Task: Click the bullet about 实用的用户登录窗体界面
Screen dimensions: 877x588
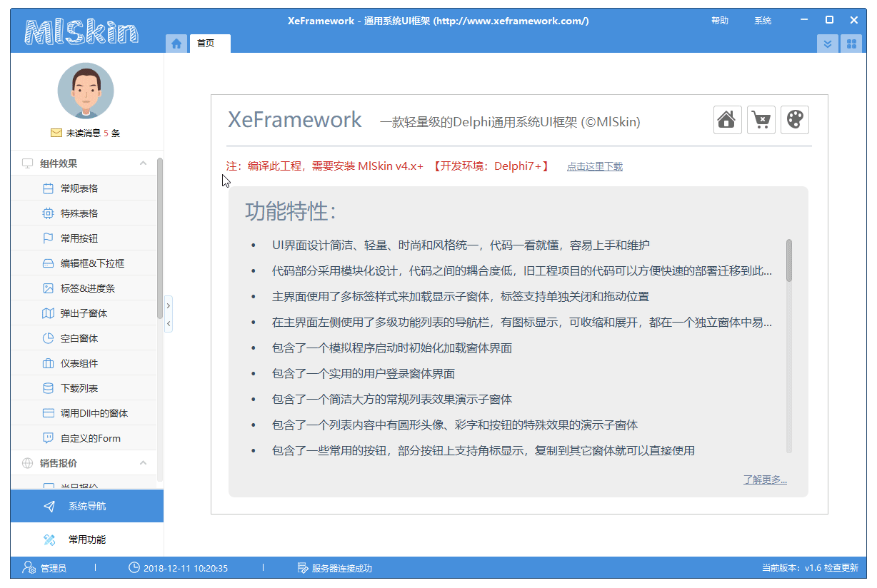Action: pyautogui.click(x=364, y=374)
